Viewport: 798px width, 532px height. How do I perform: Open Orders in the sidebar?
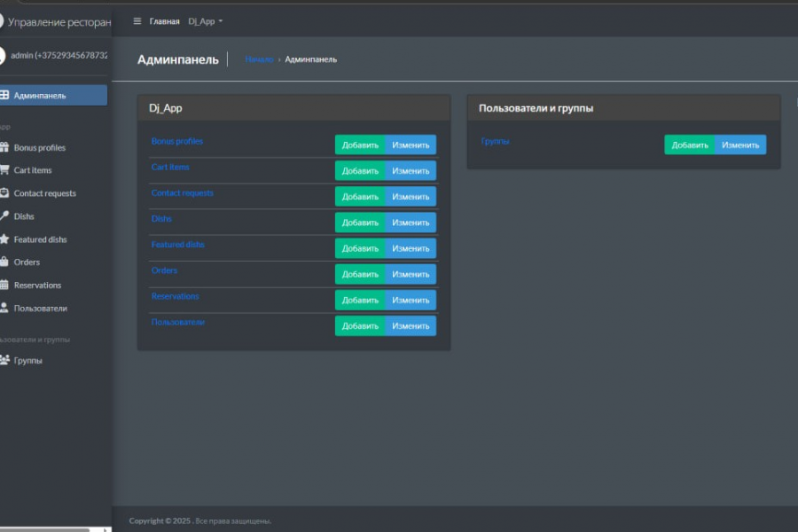pos(27,262)
